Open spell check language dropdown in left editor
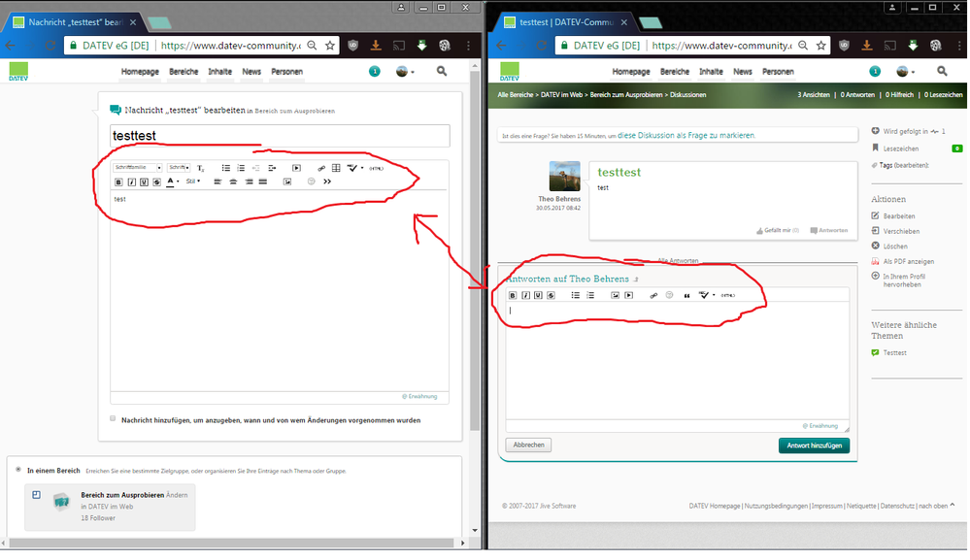 point(362,168)
